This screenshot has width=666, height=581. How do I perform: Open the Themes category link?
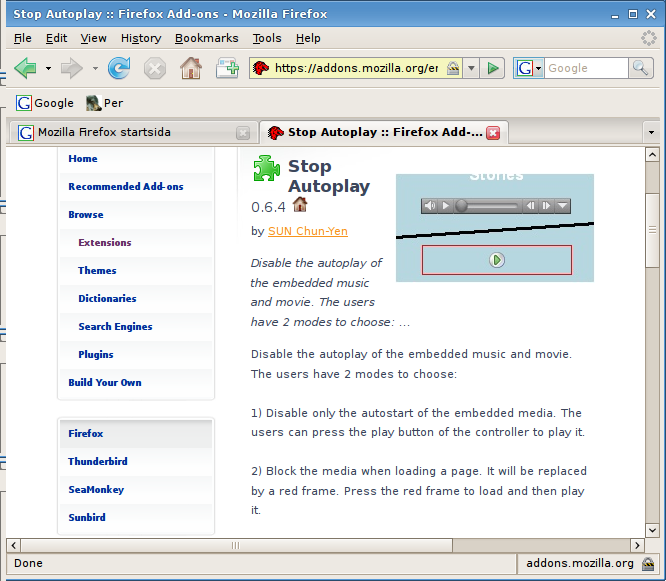[97, 271]
